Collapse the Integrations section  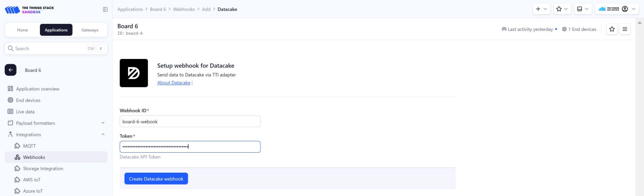click(56, 135)
